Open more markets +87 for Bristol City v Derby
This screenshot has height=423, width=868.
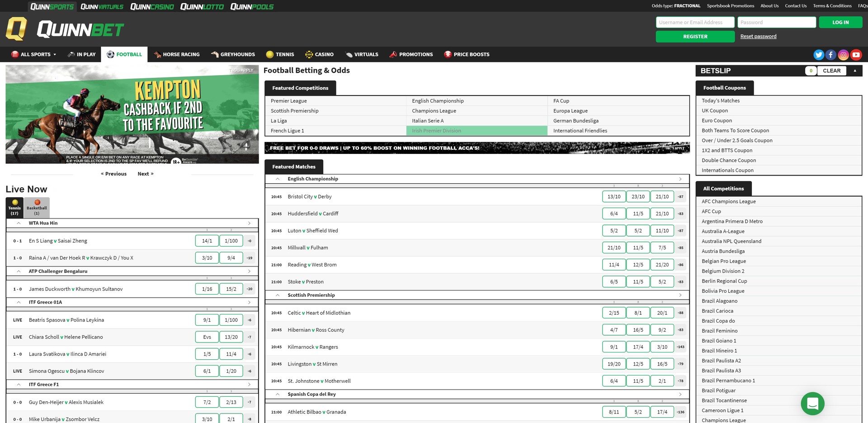tap(680, 197)
